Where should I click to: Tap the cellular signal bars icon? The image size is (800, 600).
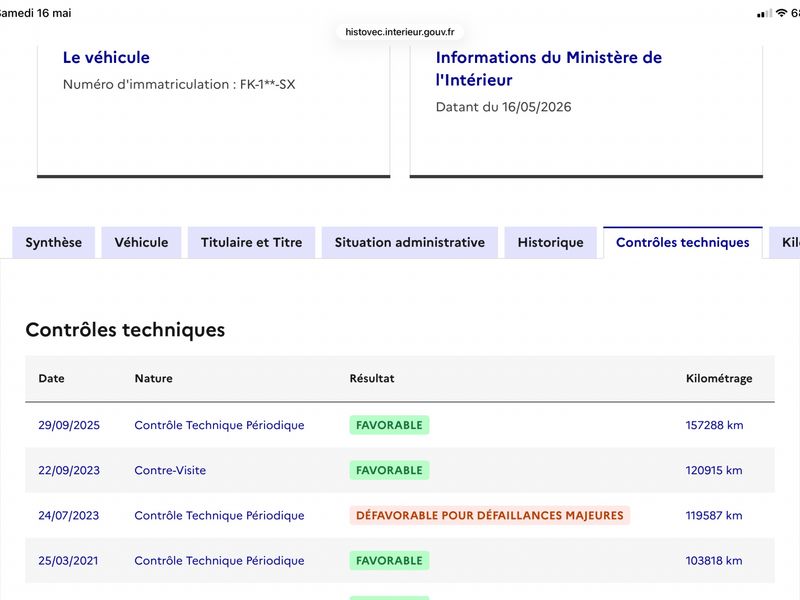[x=764, y=14]
